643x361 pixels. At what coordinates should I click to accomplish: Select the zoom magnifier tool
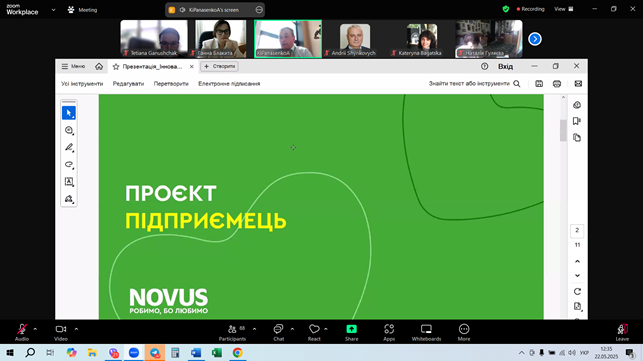69,130
